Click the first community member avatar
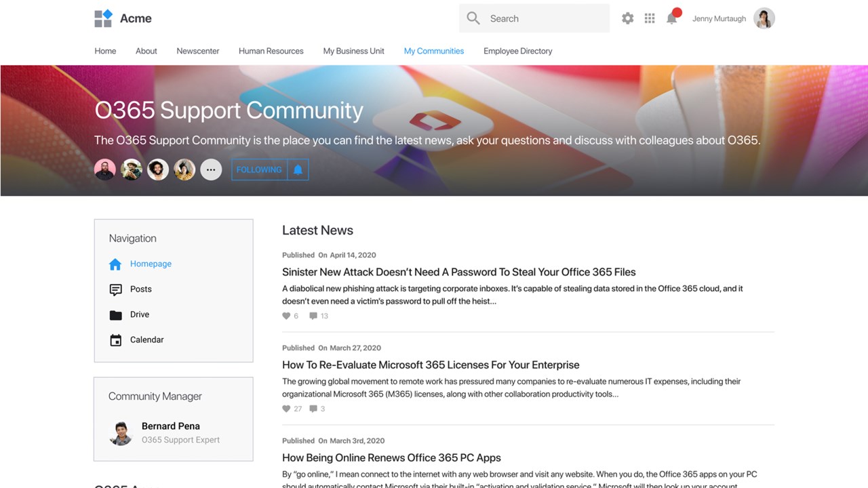This screenshot has height=488, width=868. [105, 169]
